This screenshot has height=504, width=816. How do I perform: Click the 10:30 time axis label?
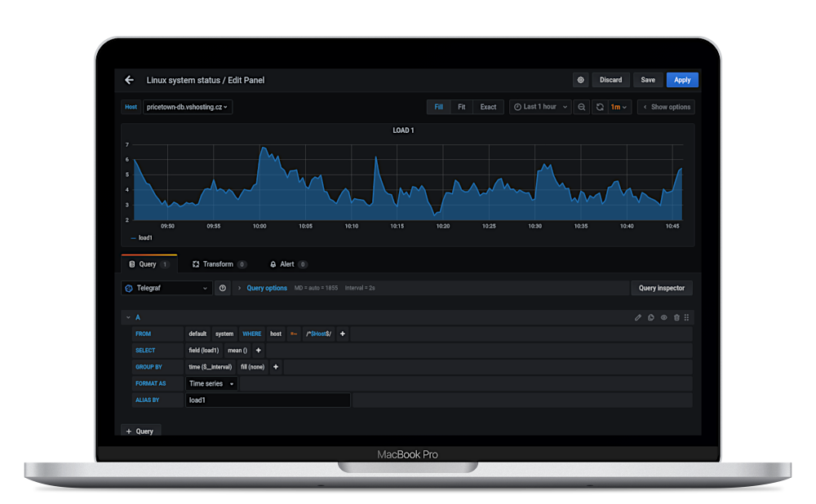click(x=535, y=226)
